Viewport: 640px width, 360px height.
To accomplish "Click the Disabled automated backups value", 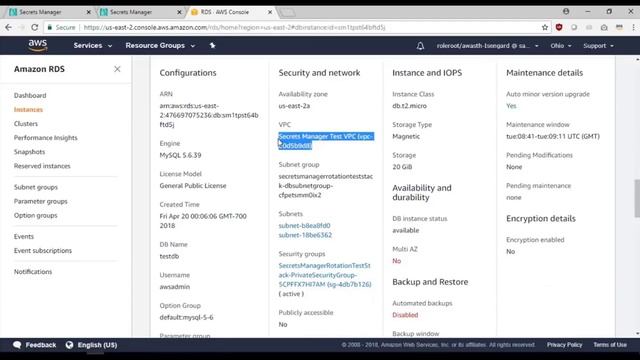I will [x=405, y=315].
